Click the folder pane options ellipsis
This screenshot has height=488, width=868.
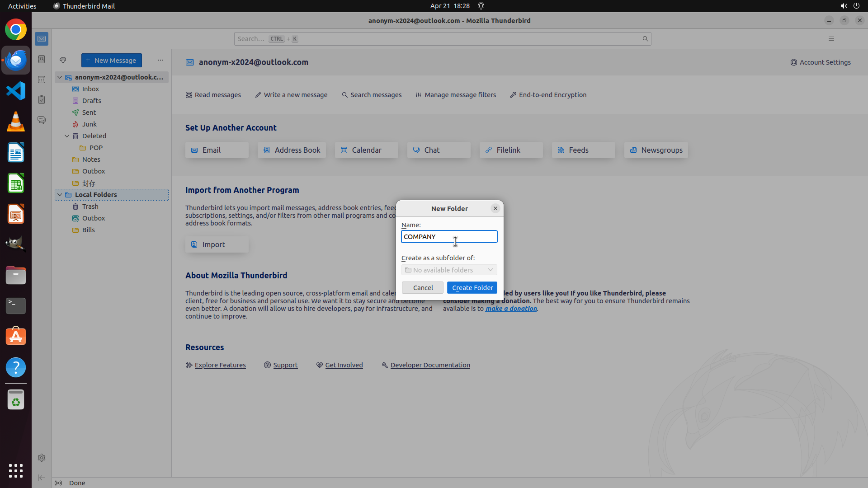pos(160,60)
